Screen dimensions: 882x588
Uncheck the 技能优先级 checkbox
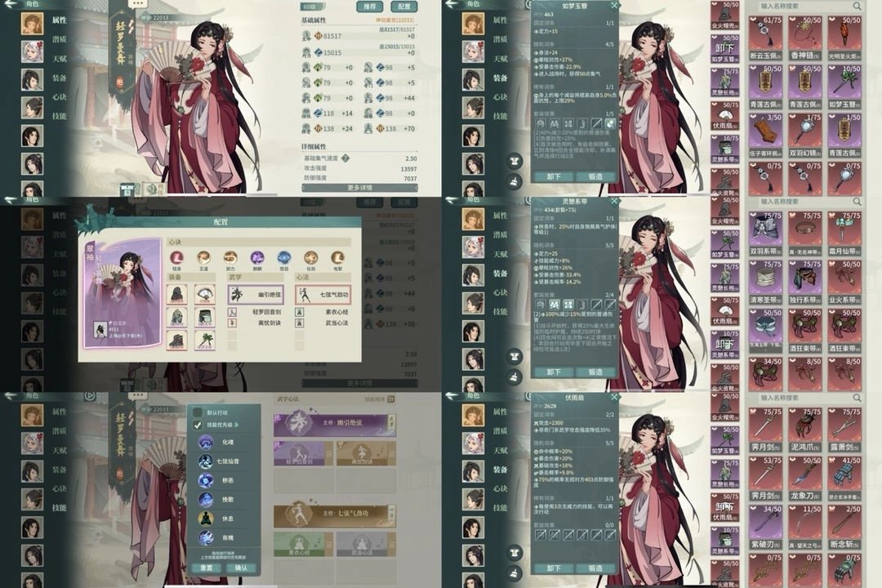coord(197,425)
